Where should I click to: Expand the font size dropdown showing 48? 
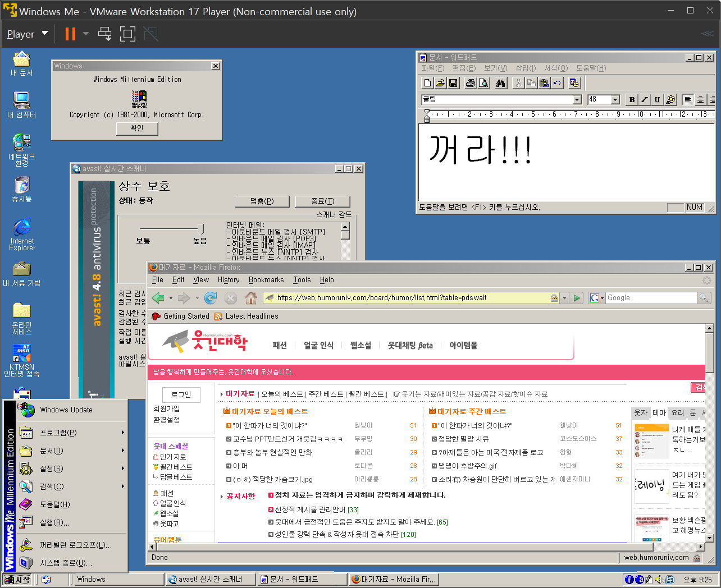pos(615,100)
